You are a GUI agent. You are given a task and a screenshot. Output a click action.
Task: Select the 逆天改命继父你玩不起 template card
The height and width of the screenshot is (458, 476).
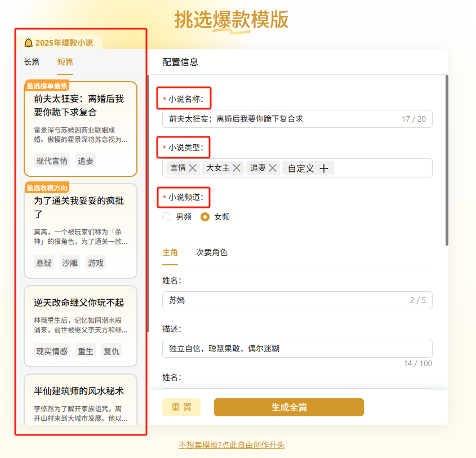(81, 326)
